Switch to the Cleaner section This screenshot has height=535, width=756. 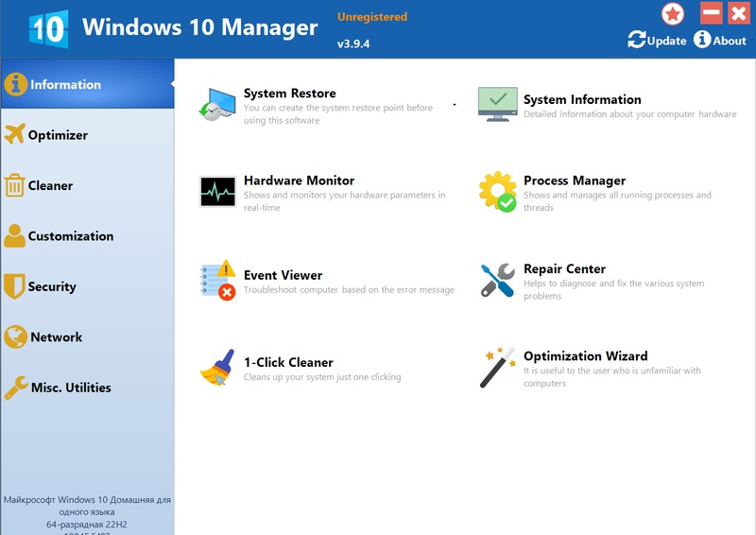[87, 185]
